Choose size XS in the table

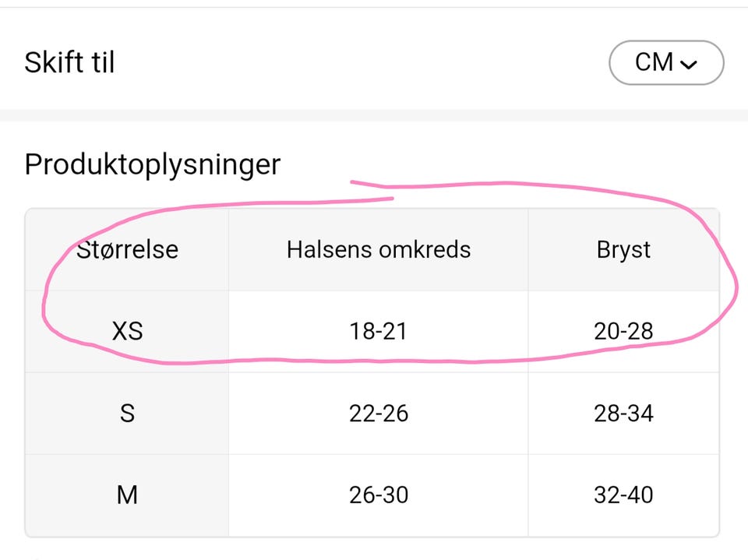127,332
